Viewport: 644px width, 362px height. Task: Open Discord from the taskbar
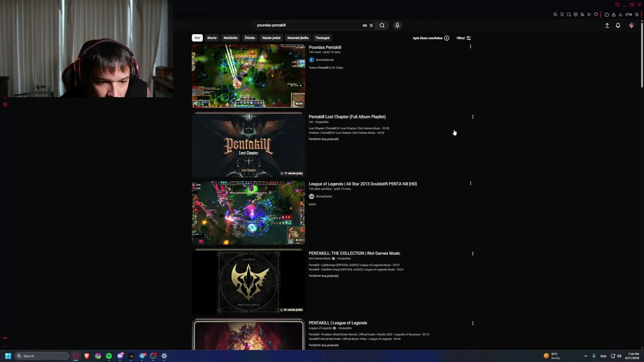click(120, 356)
